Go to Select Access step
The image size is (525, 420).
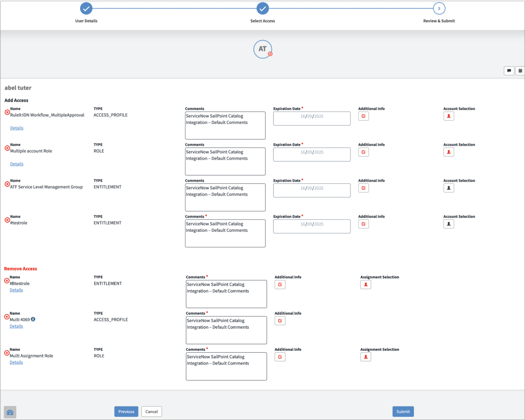tap(262, 9)
